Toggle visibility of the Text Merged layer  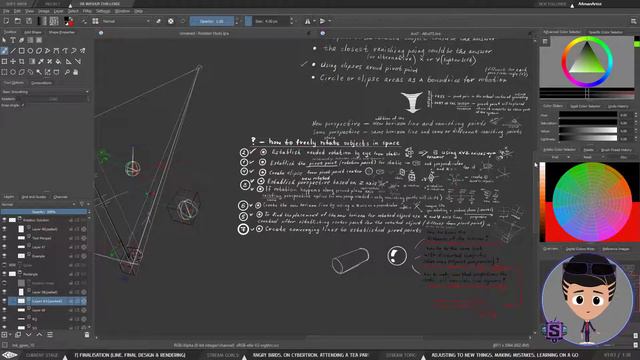[4, 238]
